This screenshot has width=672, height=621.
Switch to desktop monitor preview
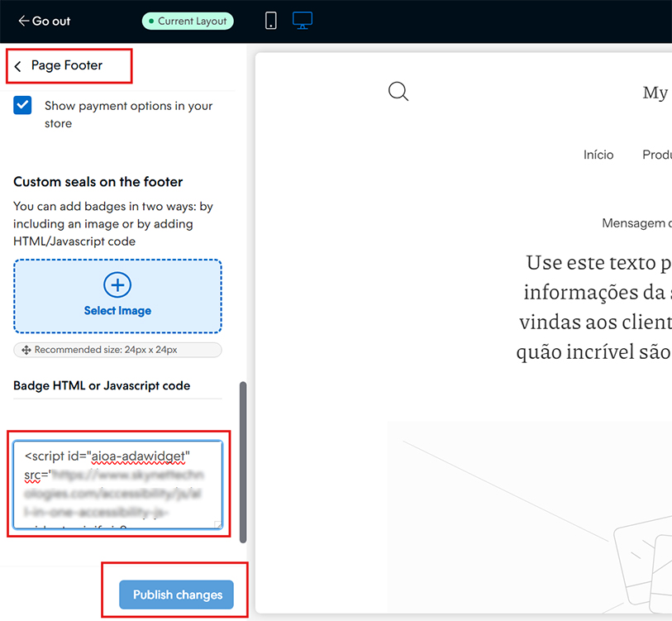click(303, 21)
